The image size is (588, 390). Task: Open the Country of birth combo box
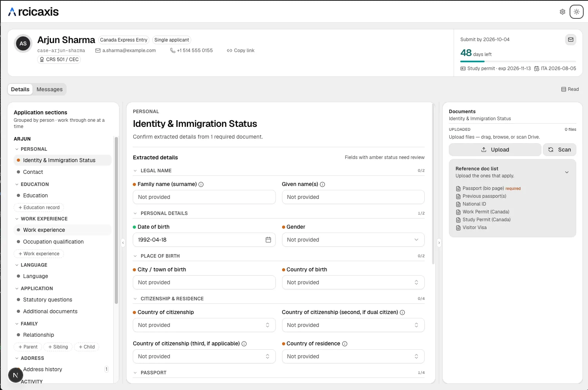353,282
